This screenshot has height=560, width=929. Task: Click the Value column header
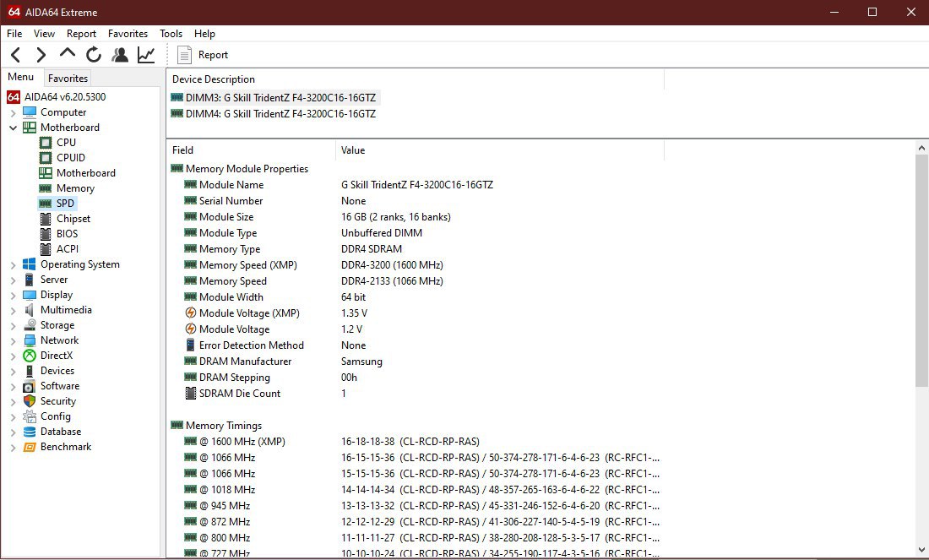coord(499,150)
